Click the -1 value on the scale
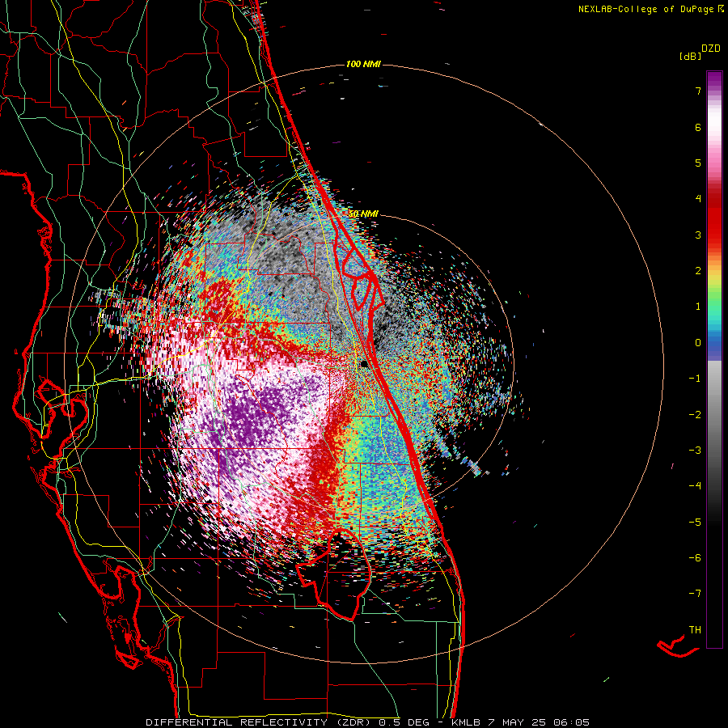Image resolution: width=728 pixels, height=728 pixels. pyautogui.click(x=695, y=379)
